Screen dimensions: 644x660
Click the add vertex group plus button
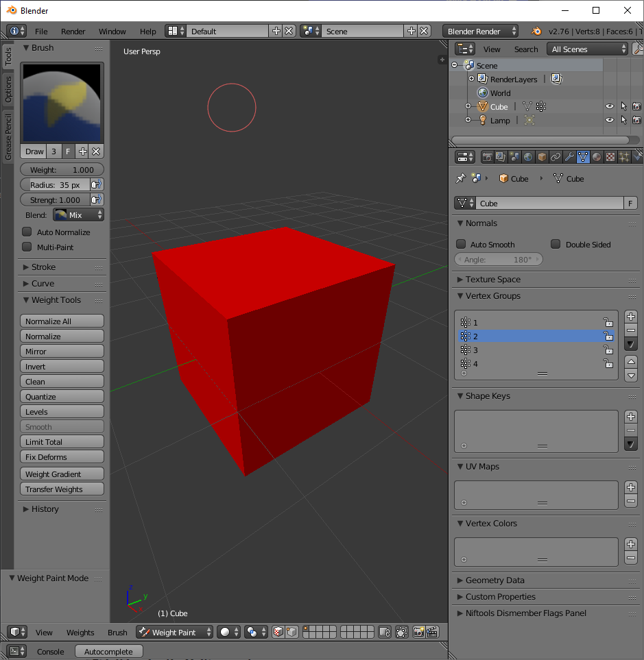click(x=630, y=317)
